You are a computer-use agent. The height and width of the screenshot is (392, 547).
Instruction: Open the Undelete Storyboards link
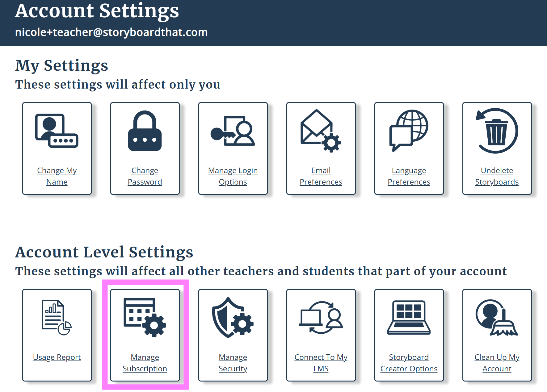pos(497,176)
